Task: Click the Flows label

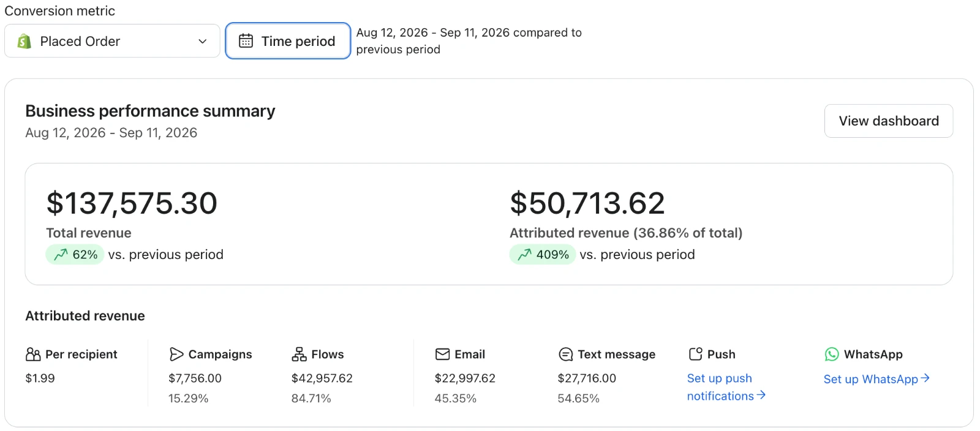Action: pyautogui.click(x=328, y=354)
